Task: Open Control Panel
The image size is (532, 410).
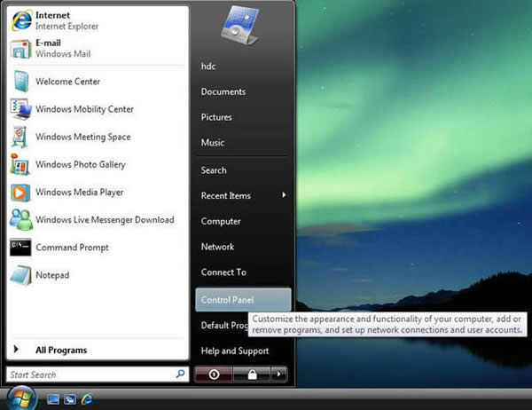Action: [x=228, y=300]
